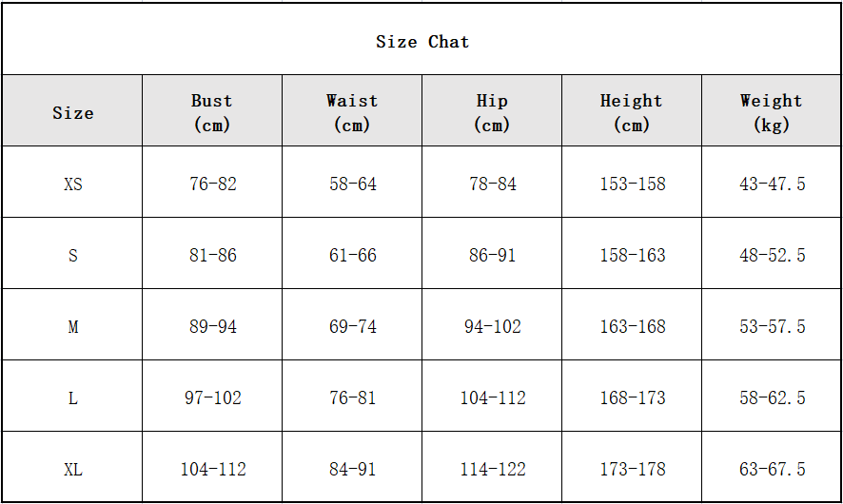Select hip value 94-102 cell
The height and width of the screenshot is (504, 843).
tap(493, 326)
